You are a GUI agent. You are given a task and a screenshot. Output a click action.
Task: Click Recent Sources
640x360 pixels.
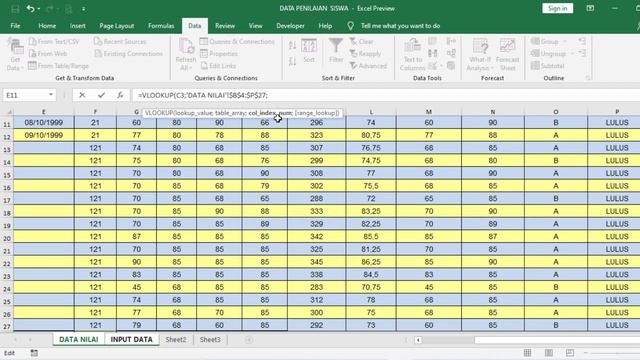pos(120,42)
